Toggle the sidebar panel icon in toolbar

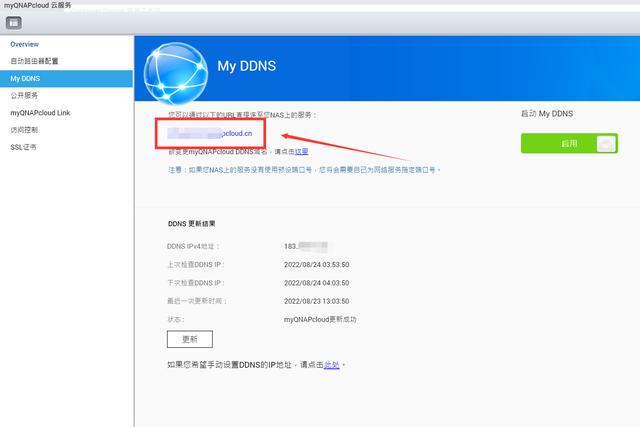click(14, 23)
